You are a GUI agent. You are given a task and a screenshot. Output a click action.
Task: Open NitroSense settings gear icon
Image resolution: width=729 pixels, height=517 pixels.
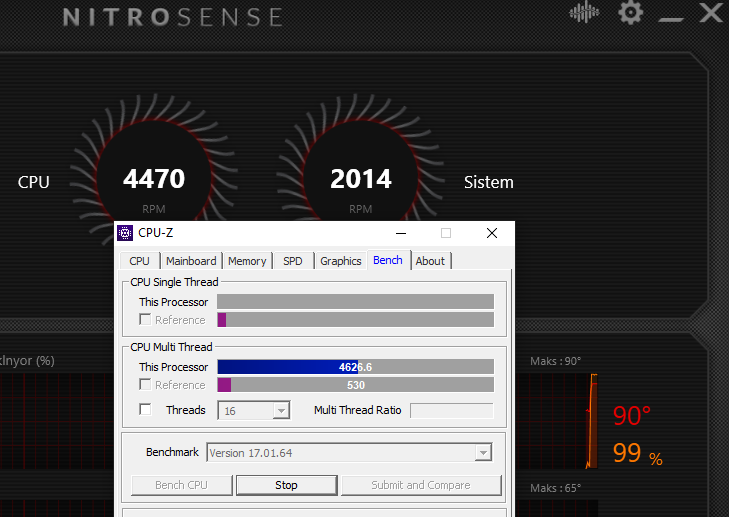pyautogui.click(x=631, y=13)
